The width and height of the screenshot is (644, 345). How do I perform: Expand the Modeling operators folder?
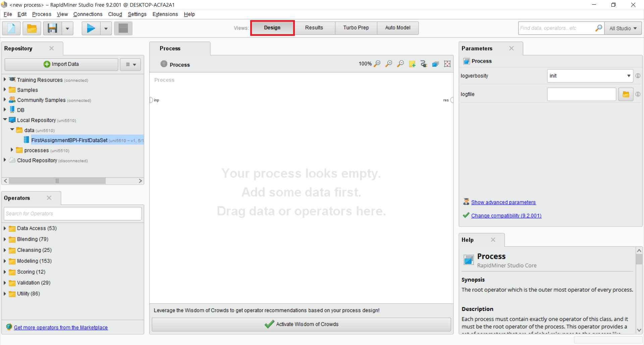(5, 261)
